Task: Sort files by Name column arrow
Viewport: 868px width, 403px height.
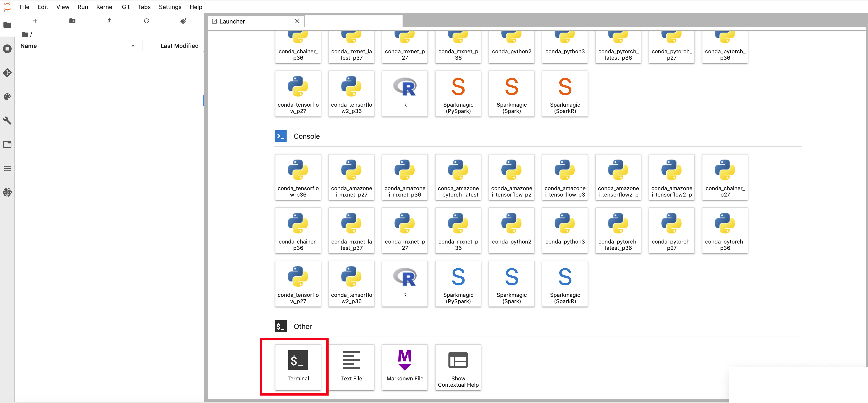Action: pyautogui.click(x=133, y=46)
